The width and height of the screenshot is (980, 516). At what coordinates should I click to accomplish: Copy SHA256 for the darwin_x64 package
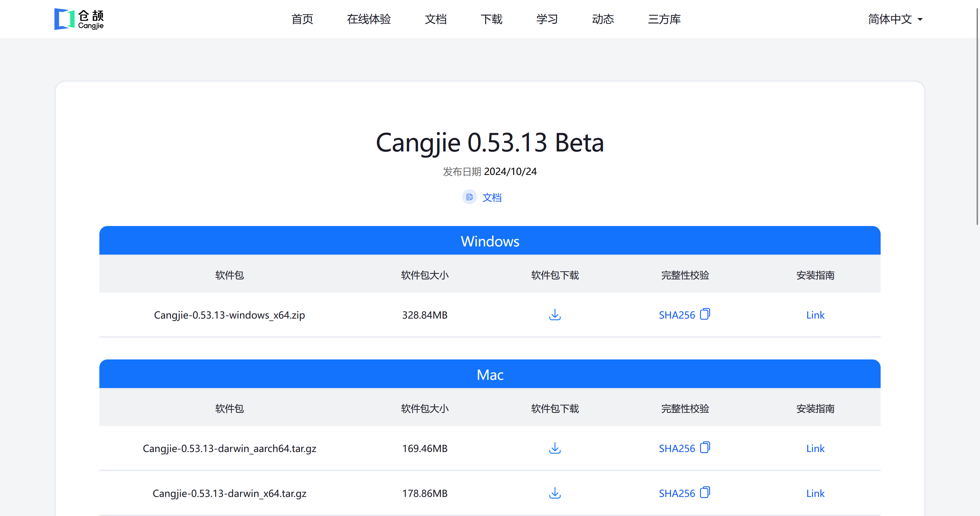[705, 492]
